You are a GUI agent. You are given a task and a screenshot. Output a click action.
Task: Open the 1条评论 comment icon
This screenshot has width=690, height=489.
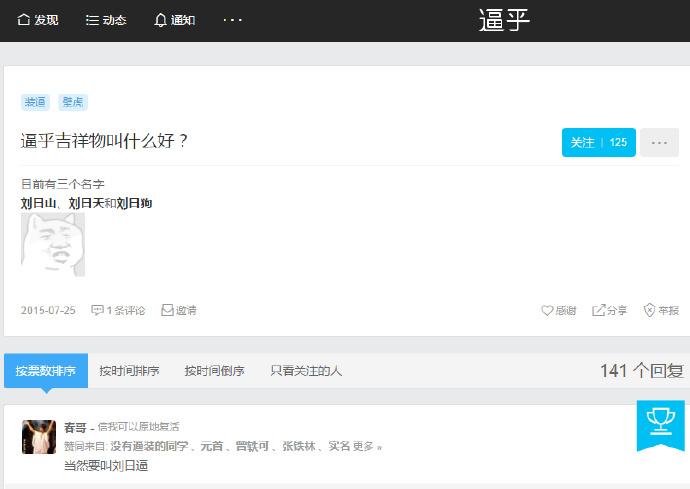(x=97, y=310)
